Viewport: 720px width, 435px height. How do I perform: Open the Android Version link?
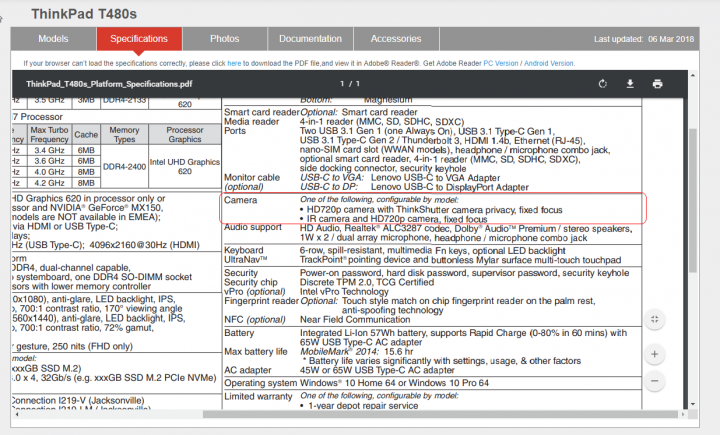pyautogui.click(x=549, y=63)
